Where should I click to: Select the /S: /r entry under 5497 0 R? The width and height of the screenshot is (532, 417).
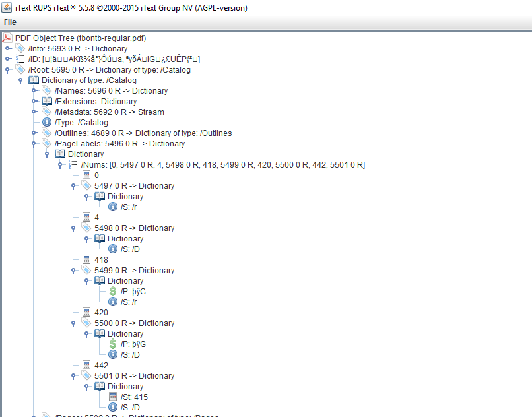129,207
